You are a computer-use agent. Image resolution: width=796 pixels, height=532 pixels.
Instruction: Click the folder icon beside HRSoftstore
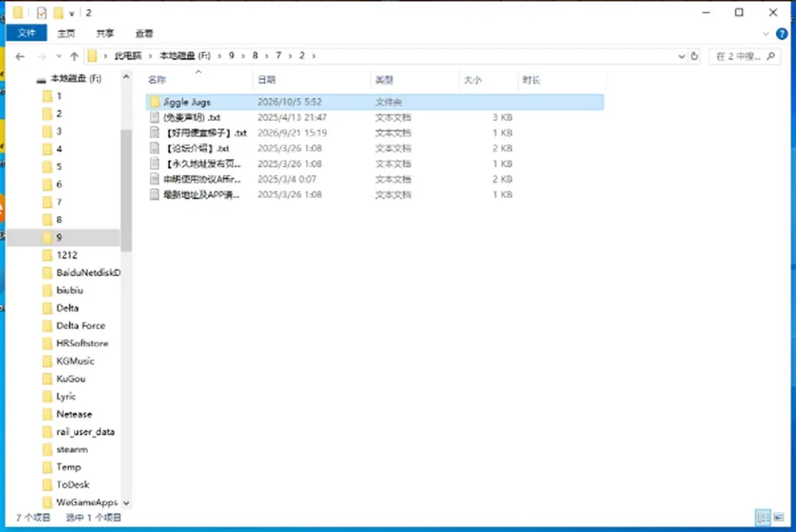pos(47,343)
